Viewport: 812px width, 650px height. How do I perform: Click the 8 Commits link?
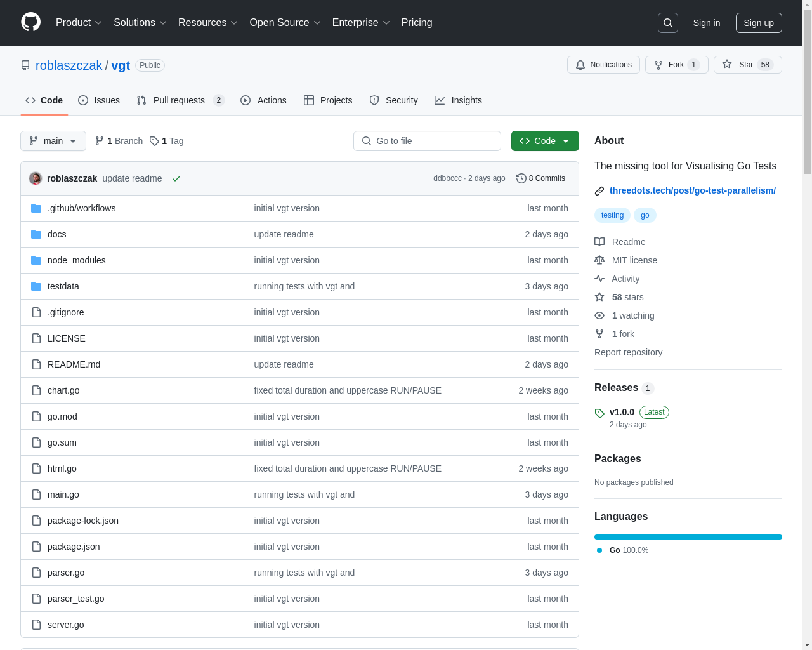tap(540, 178)
